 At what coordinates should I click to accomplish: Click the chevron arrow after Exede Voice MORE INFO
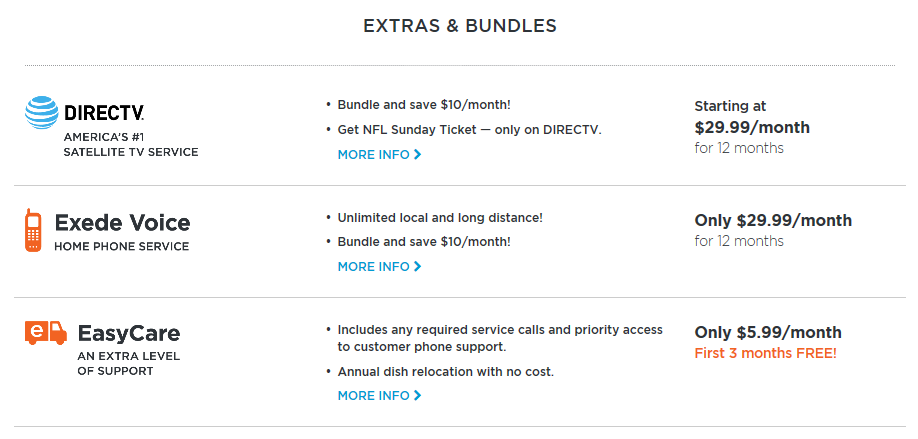[x=417, y=266]
